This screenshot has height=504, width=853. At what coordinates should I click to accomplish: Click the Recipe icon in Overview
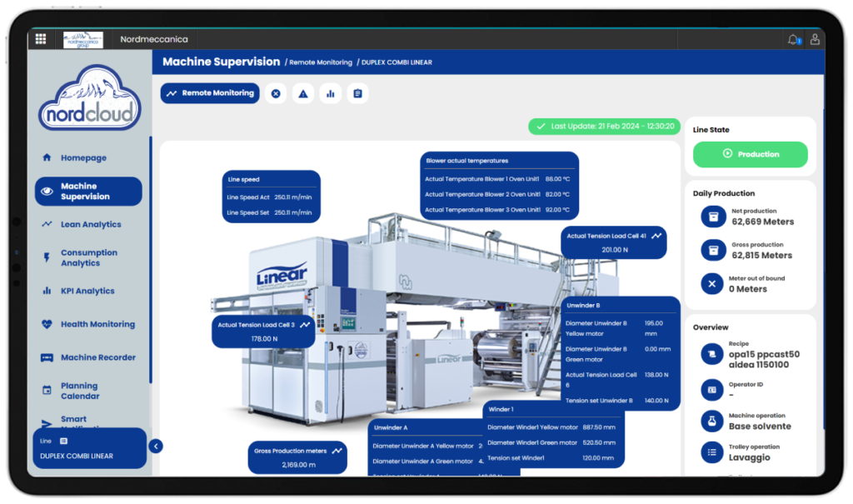(x=711, y=354)
